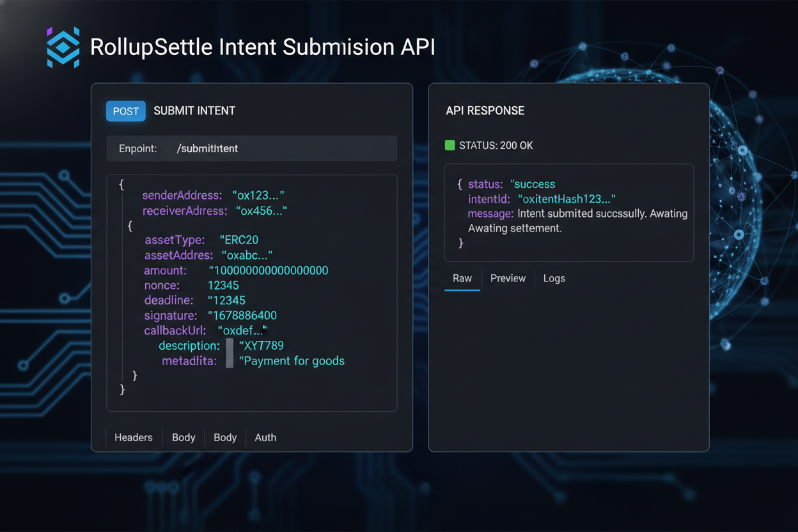Viewport: 798px width, 532px height.
Task: Click the SUBMIT INTENT header label
Action: [x=194, y=111]
